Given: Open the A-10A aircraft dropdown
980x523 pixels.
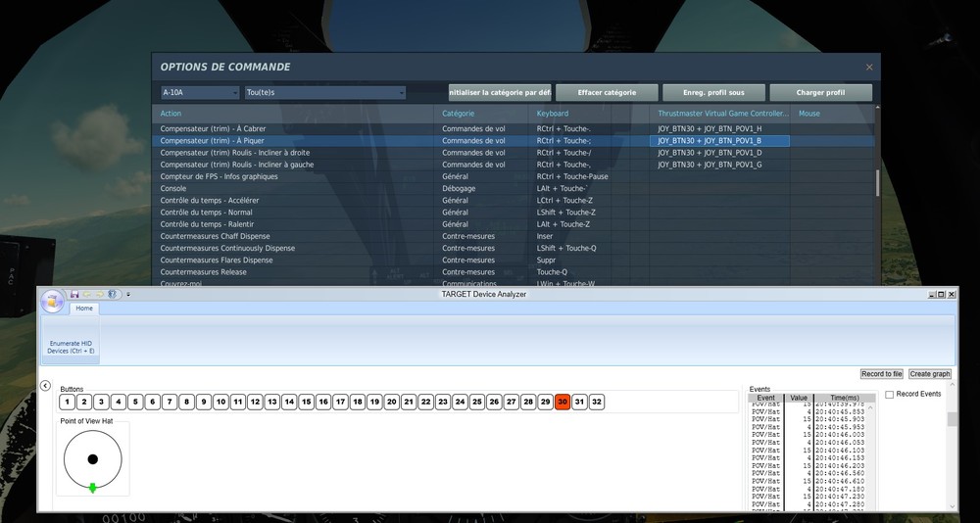Looking at the screenshot, I should click(x=200, y=92).
